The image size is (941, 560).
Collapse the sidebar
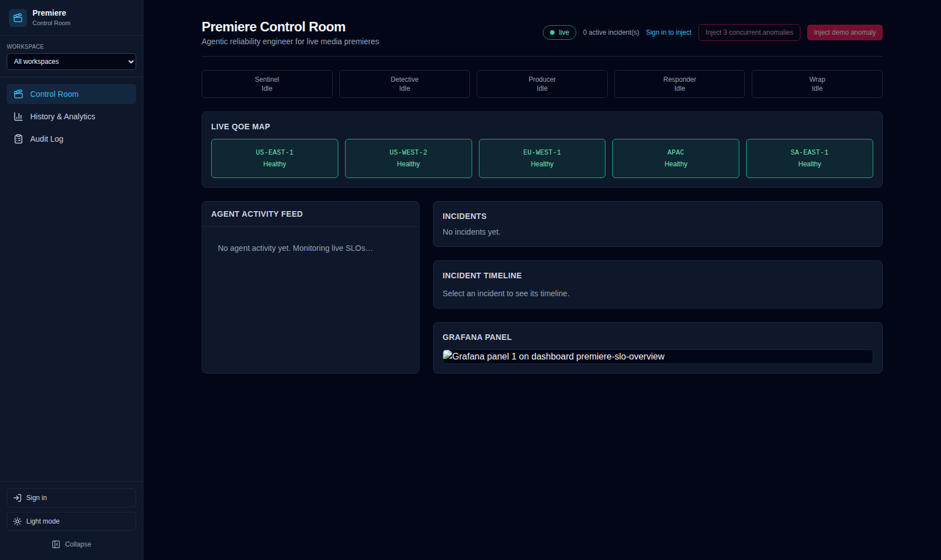(71, 544)
